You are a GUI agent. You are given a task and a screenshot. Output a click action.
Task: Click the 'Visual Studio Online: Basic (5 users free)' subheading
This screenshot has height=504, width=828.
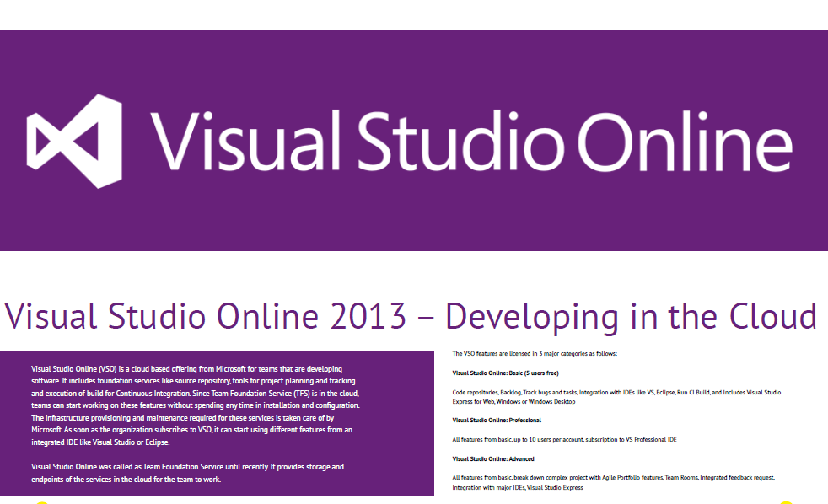(505, 373)
